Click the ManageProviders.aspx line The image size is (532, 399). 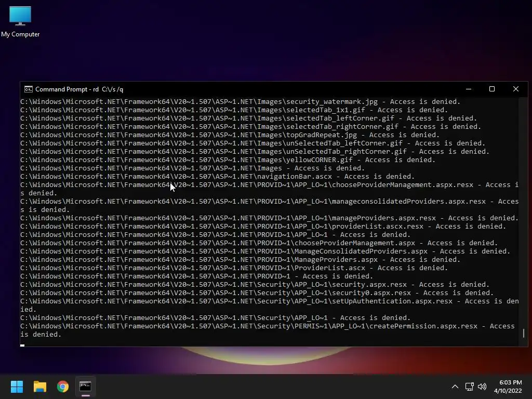pos(240,260)
